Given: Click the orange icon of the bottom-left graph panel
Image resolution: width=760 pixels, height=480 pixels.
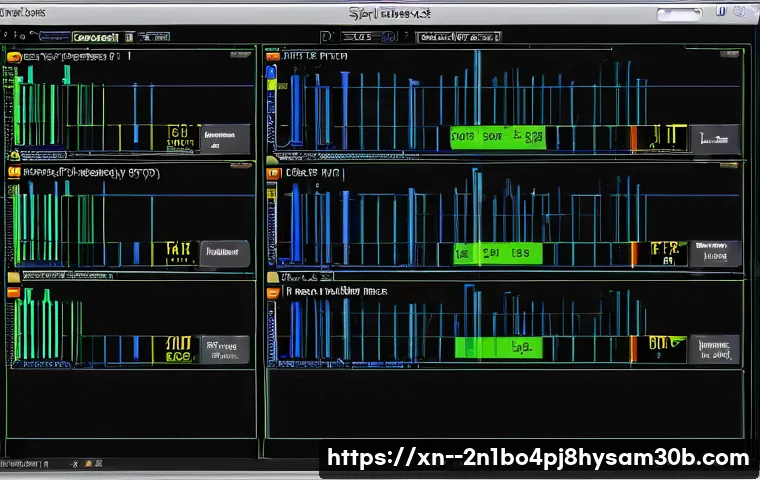Looking at the screenshot, I should coord(13,292).
